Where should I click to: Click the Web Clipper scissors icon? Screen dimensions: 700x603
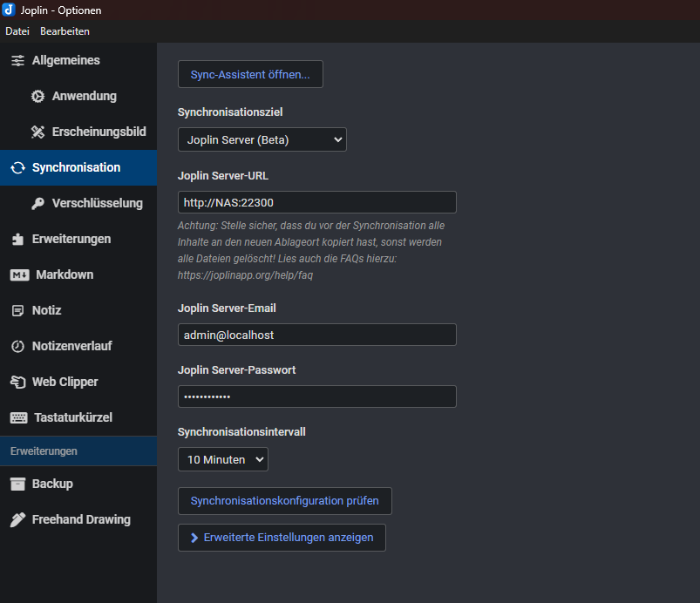pyautogui.click(x=17, y=382)
